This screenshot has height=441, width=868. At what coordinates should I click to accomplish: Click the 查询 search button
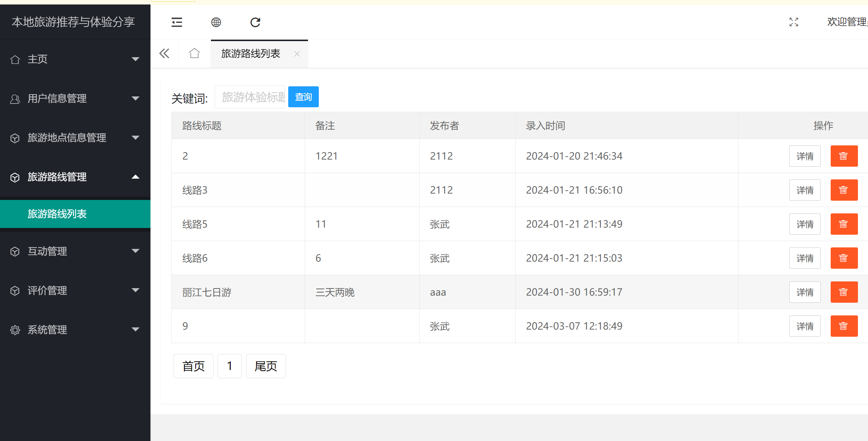pyautogui.click(x=303, y=97)
